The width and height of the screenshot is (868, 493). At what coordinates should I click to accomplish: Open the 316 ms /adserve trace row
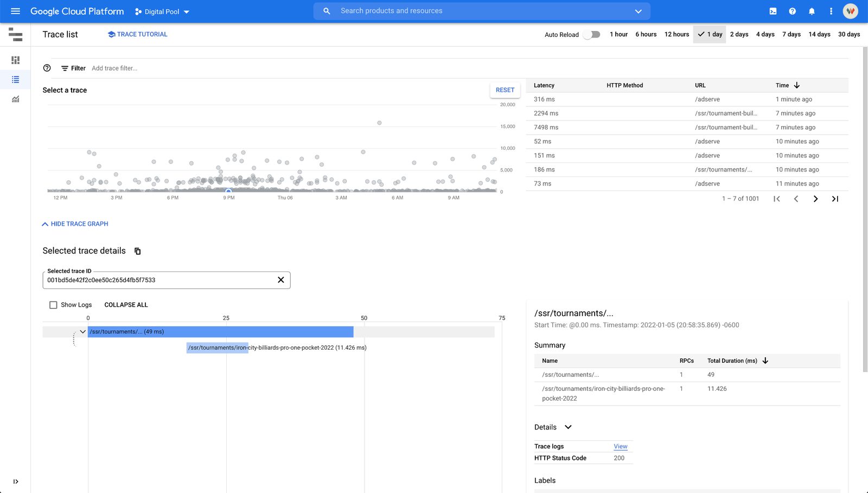tap(687, 99)
